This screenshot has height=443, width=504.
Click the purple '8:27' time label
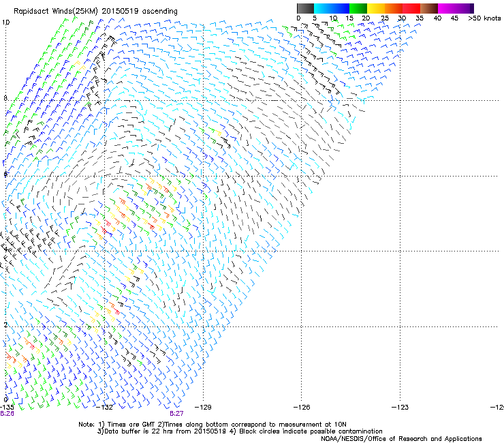click(176, 414)
